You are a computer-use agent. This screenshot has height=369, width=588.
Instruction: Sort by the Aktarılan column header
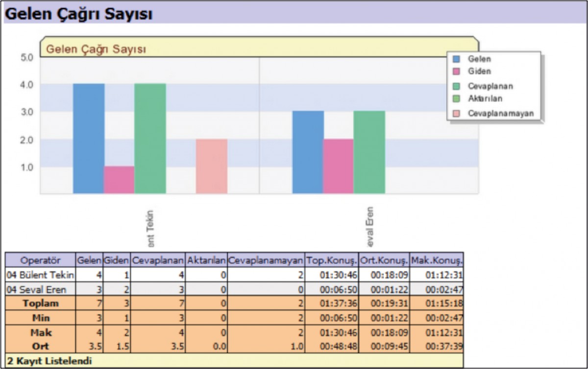click(x=206, y=260)
